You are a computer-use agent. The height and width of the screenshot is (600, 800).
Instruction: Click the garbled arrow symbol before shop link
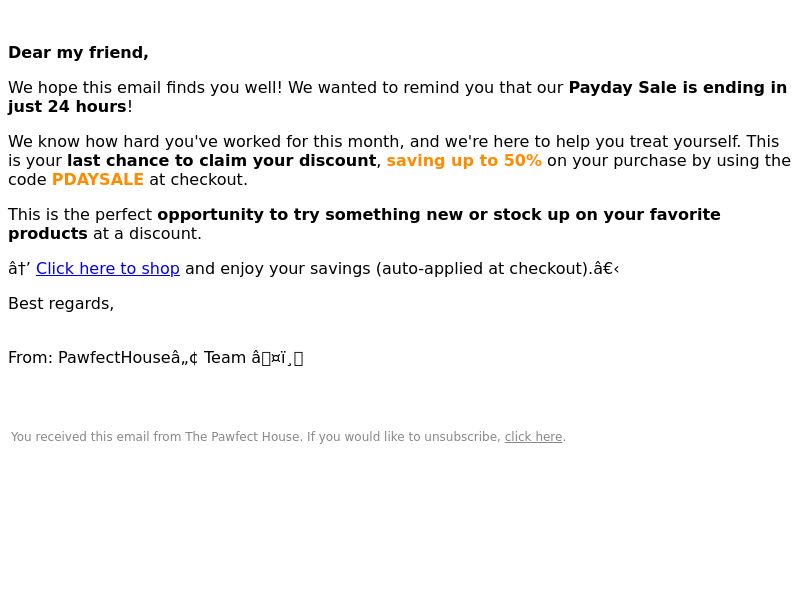pyautogui.click(x=19, y=268)
